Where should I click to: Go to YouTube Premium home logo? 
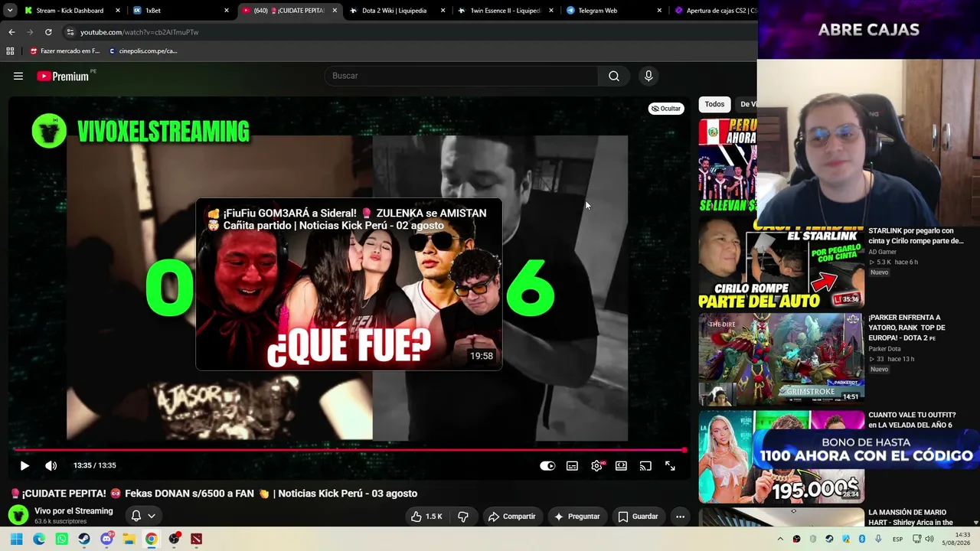pos(63,76)
